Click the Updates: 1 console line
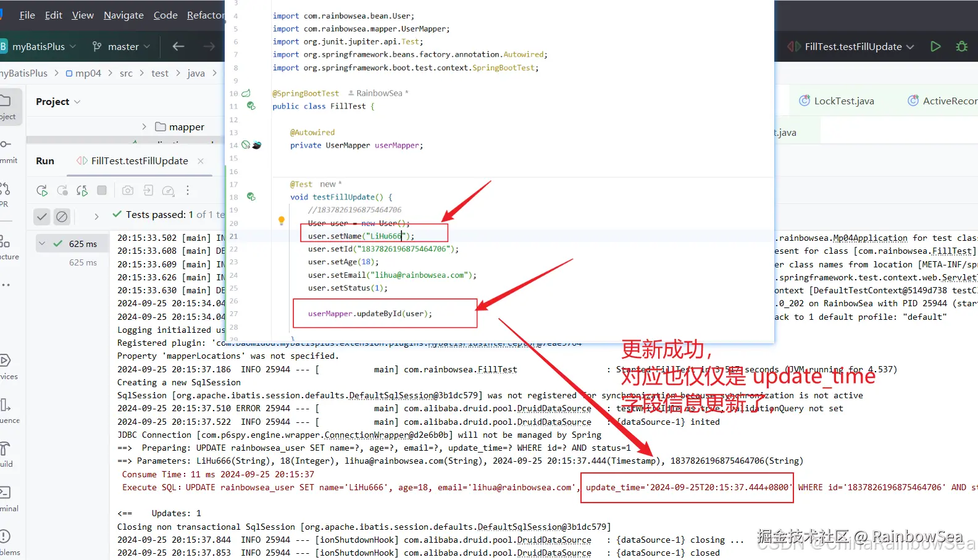The width and height of the screenshot is (978, 560). (159, 513)
